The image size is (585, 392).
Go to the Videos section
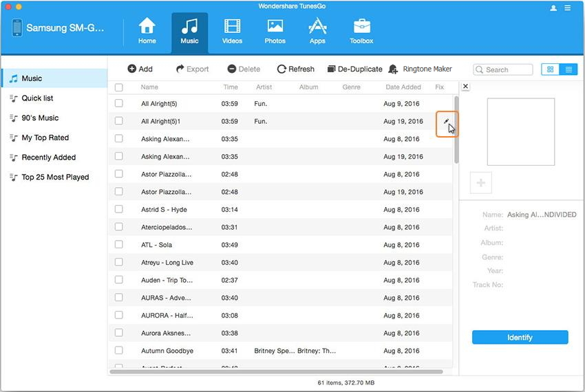(232, 31)
